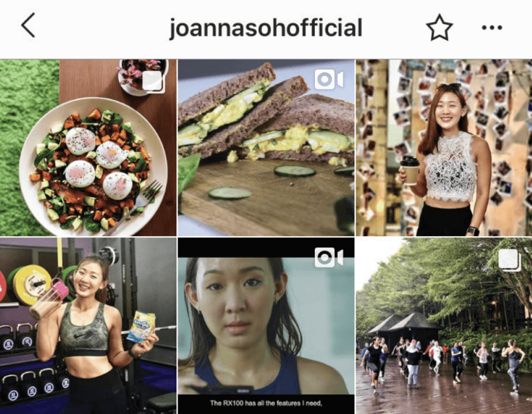Screen dimensions: 532x414
Task: Tap multi-photo icon on salad post
Action: click(x=153, y=82)
